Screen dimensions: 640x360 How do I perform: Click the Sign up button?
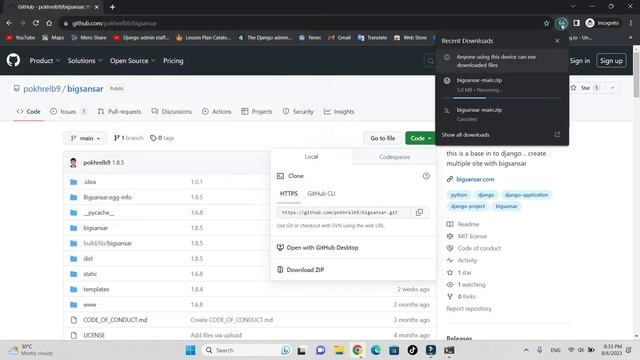(x=611, y=61)
